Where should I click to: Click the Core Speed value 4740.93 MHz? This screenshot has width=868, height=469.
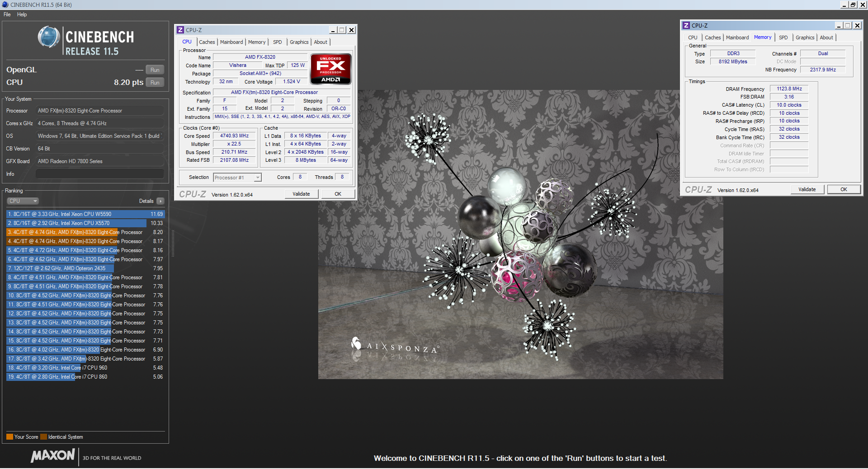point(234,136)
